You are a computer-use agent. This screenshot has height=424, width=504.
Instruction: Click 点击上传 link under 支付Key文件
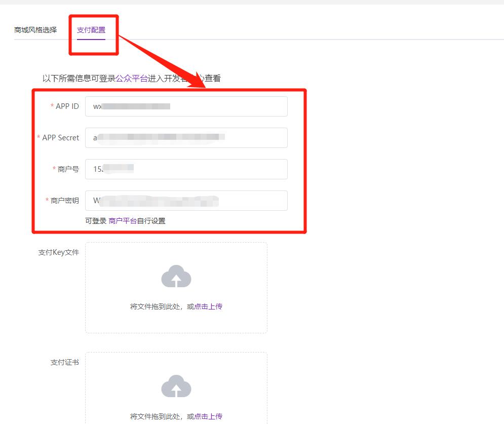[x=208, y=306]
